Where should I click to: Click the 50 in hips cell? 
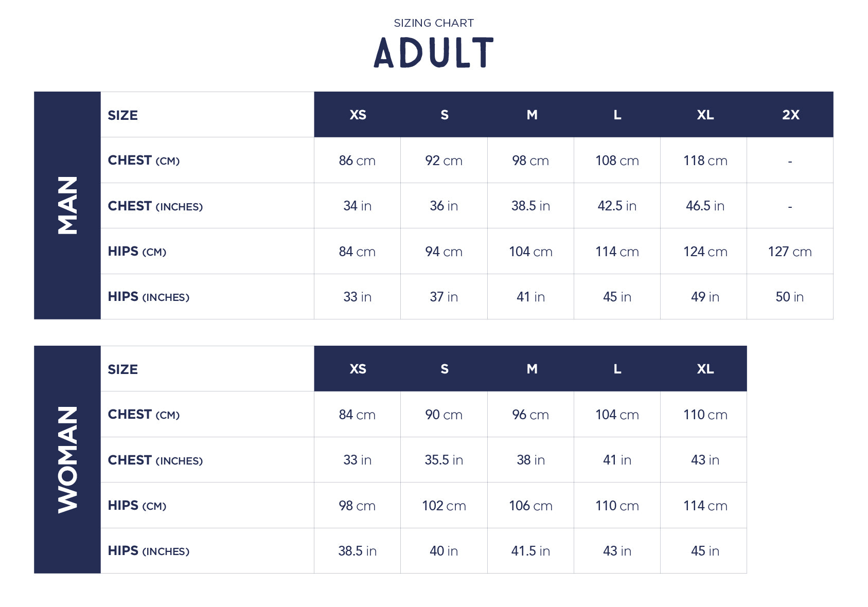[789, 297]
